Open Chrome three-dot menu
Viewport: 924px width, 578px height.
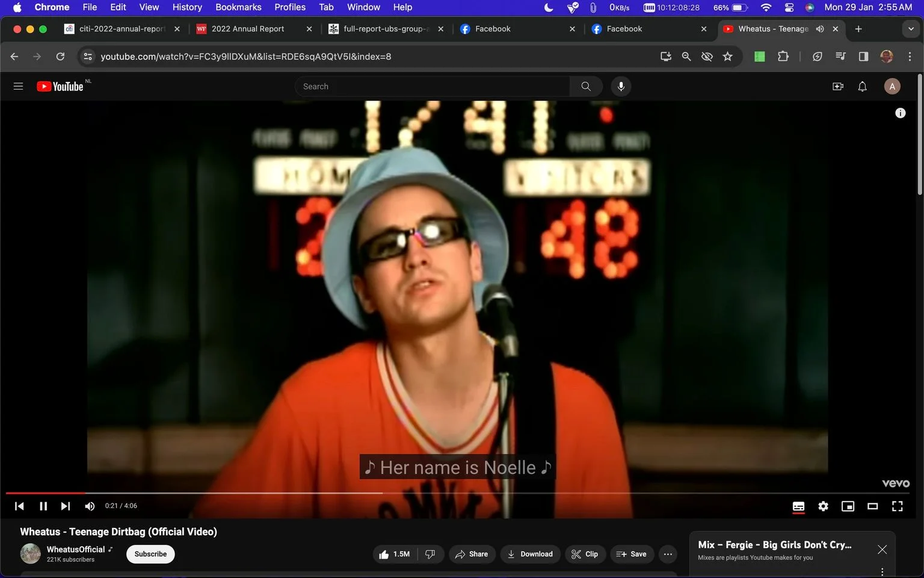[910, 56]
